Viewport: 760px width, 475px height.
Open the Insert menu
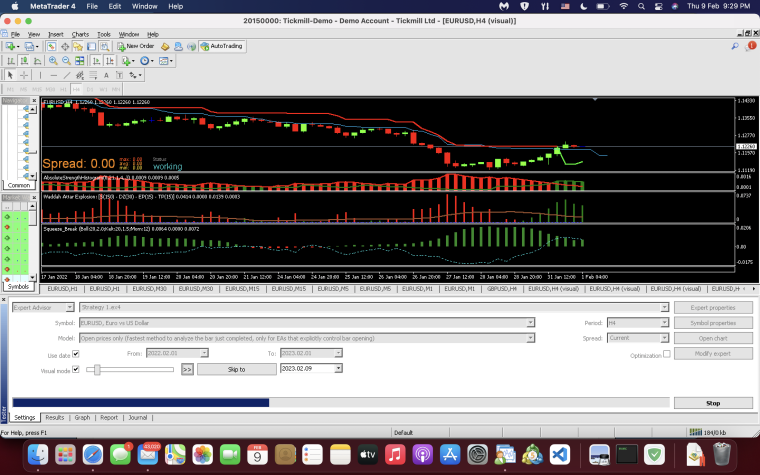click(56, 34)
